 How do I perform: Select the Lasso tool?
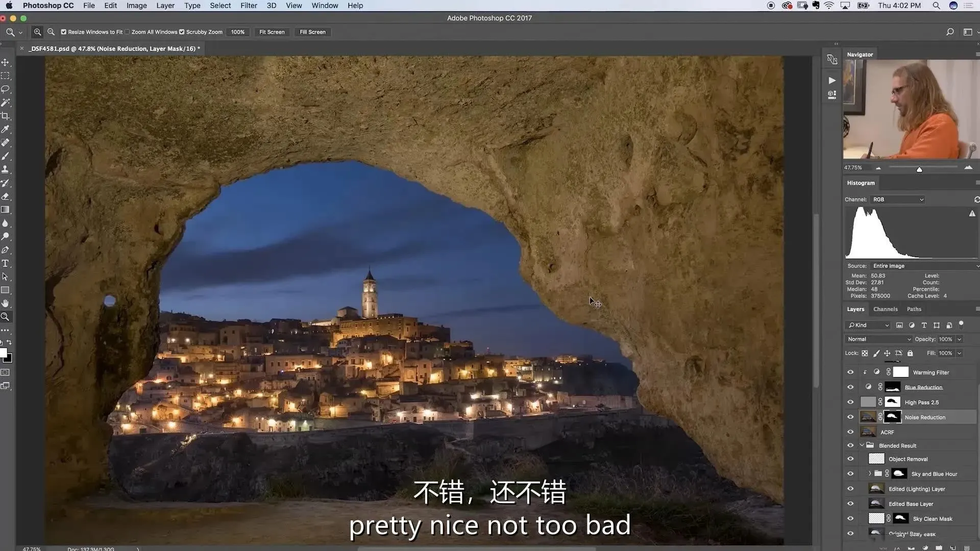[x=6, y=89]
